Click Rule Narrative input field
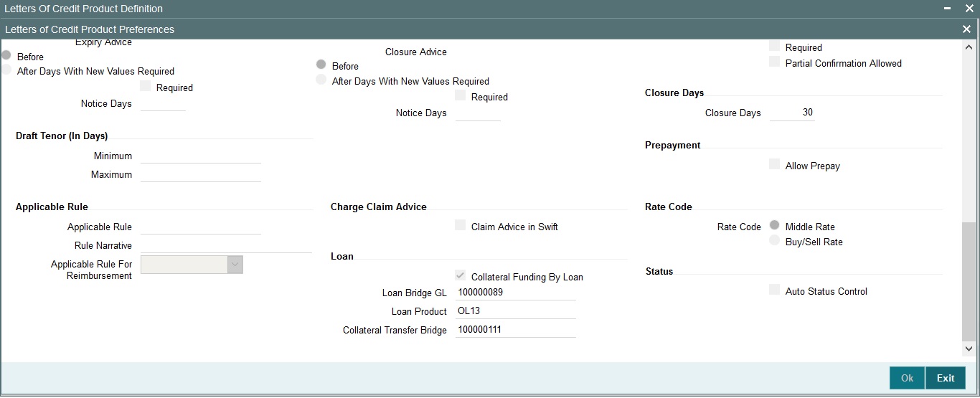Screen dimensions: 980x398 tap(227, 245)
